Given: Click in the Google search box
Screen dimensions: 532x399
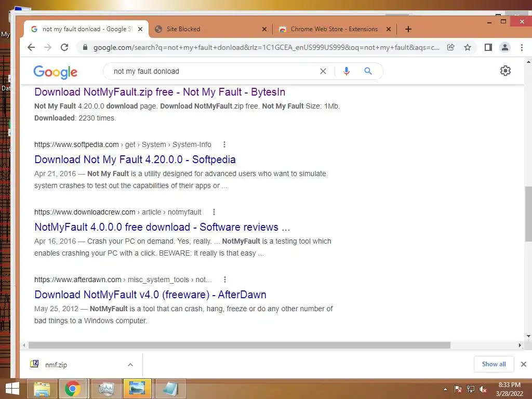Looking at the screenshot, I should [214, 71].
